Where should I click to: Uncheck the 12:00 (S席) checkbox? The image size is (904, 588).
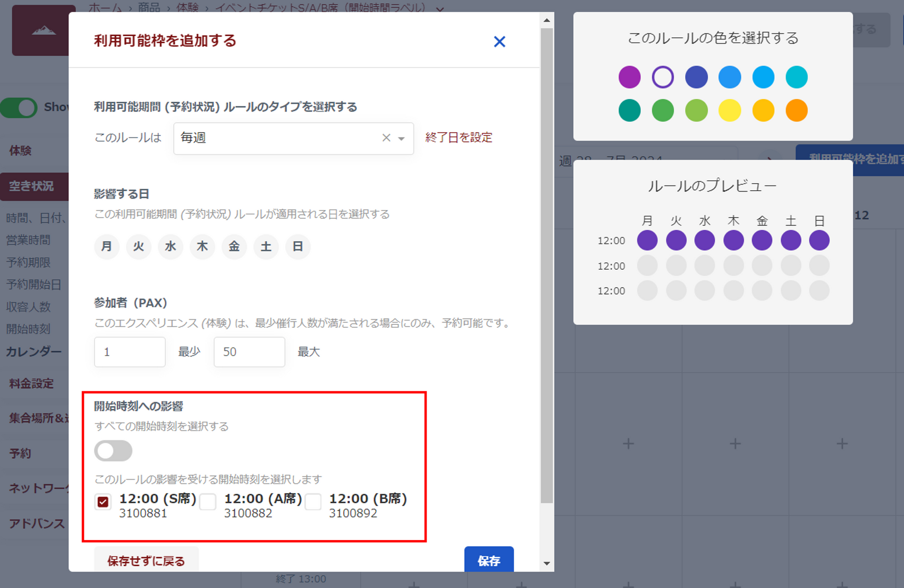pos(103,502)
